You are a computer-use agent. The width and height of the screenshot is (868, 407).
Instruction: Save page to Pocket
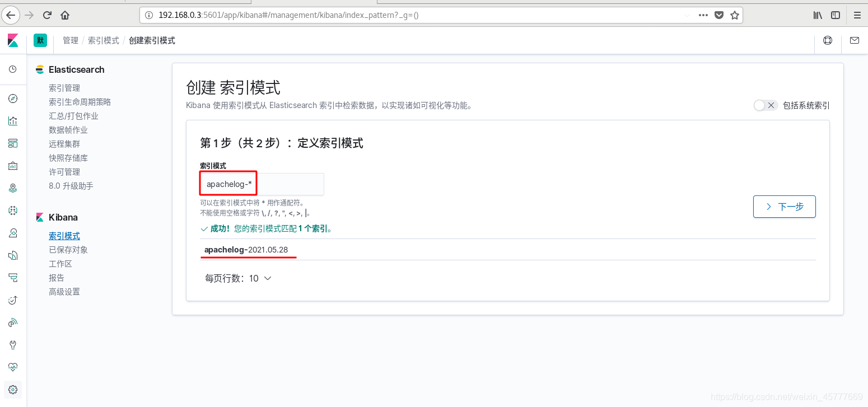click(x=720, y=15)
